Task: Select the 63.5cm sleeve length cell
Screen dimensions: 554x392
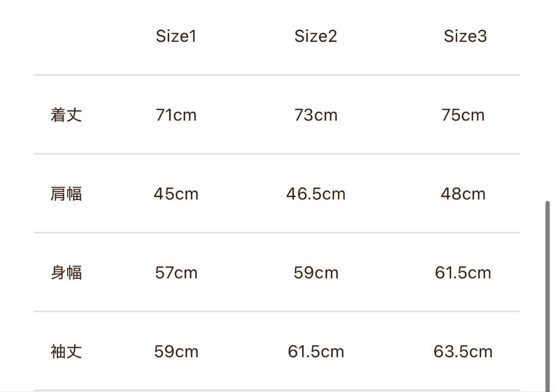Action: point(463,352)
